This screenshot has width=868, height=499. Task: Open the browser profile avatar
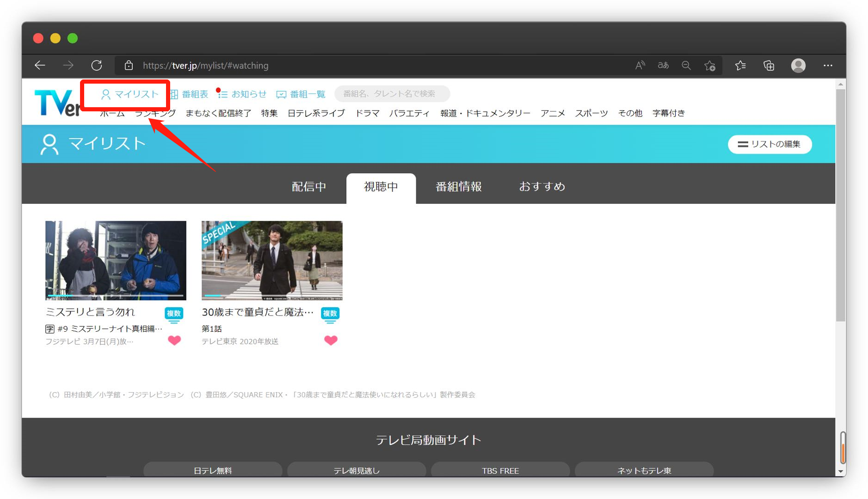click(x=798, y=66)
